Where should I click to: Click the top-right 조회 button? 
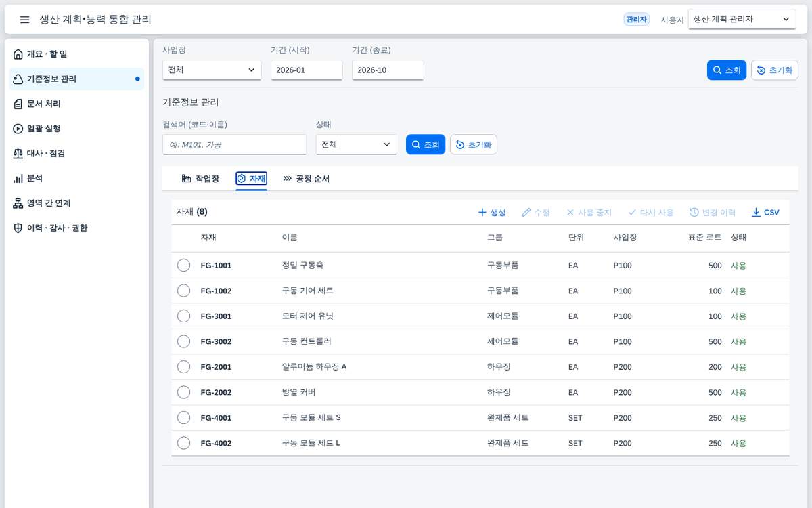727,70
